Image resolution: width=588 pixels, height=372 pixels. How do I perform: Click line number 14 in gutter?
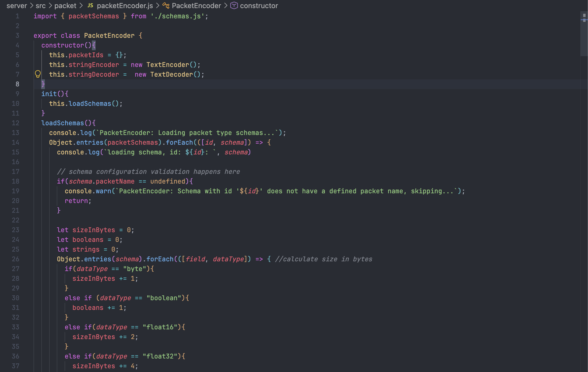[15, 143]
